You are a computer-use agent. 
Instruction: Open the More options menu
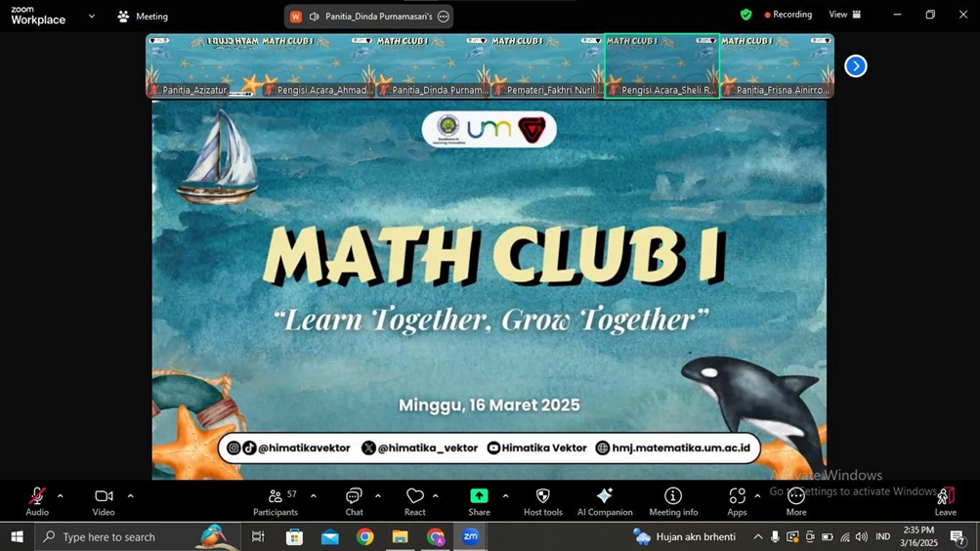(795, 501)
